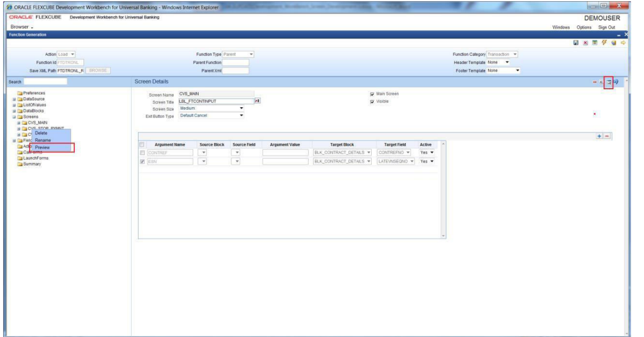644x337 pixels.
Task: Click the Parent Xml input field
Action: [235, 71]
